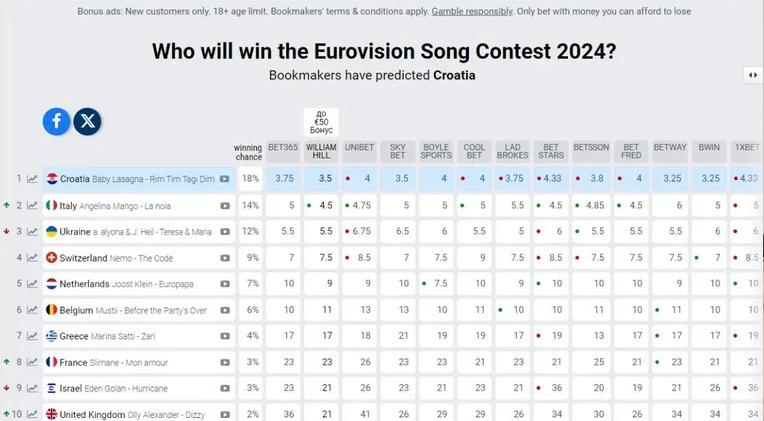Viewport: 764px width, 421px height.
Task: Select Unibet's 4.75 odds for Italy
Action: [359, 206]
